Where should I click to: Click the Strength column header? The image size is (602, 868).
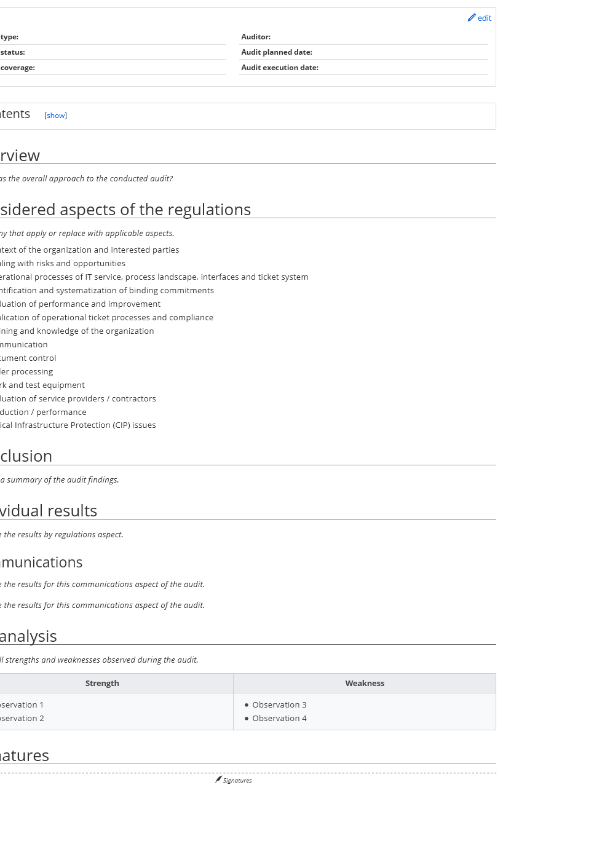pyautogui.click(x=102, y=683)
